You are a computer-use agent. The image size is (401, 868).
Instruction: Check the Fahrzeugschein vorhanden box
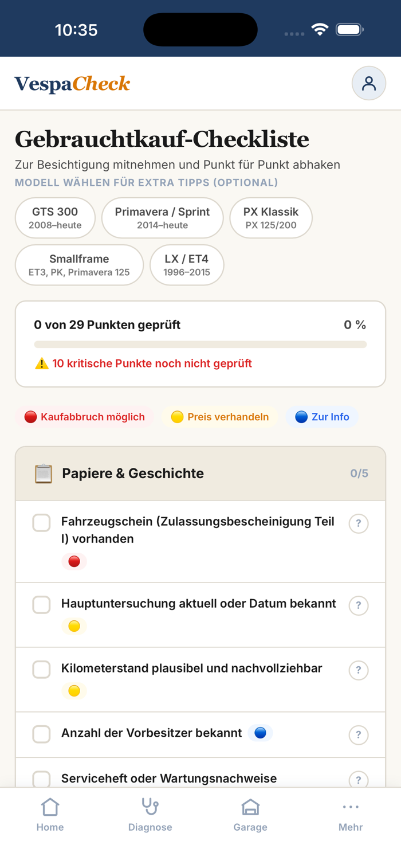pos(41,523)
